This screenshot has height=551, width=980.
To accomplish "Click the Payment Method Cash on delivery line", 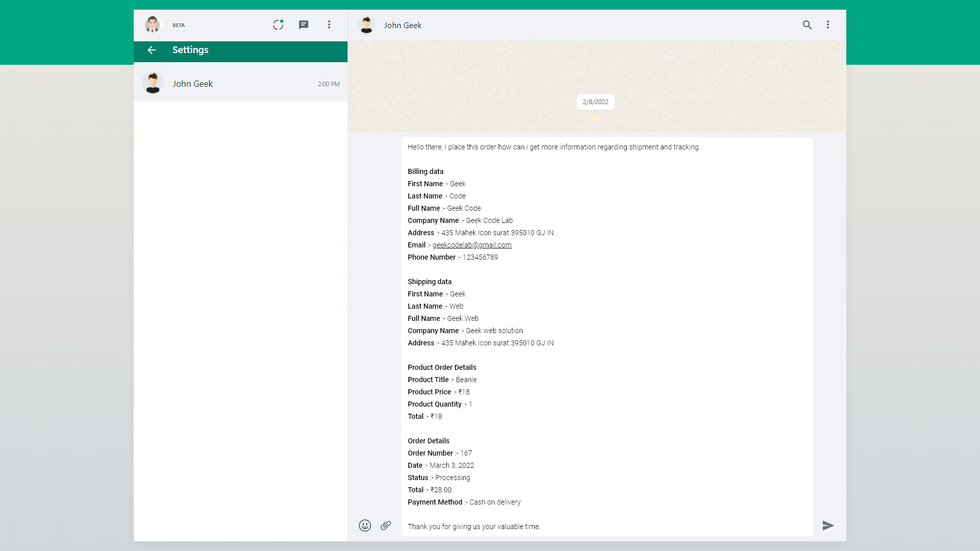I will tap(464, 502).
